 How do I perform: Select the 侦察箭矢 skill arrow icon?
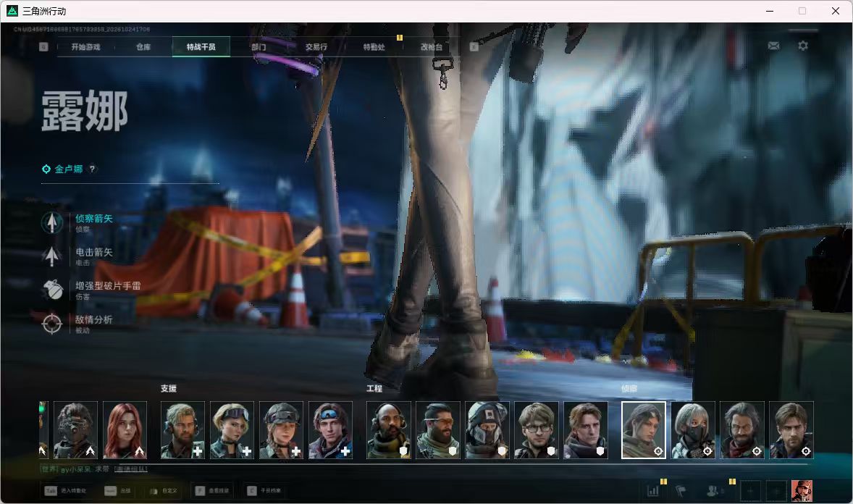[52, 222]
